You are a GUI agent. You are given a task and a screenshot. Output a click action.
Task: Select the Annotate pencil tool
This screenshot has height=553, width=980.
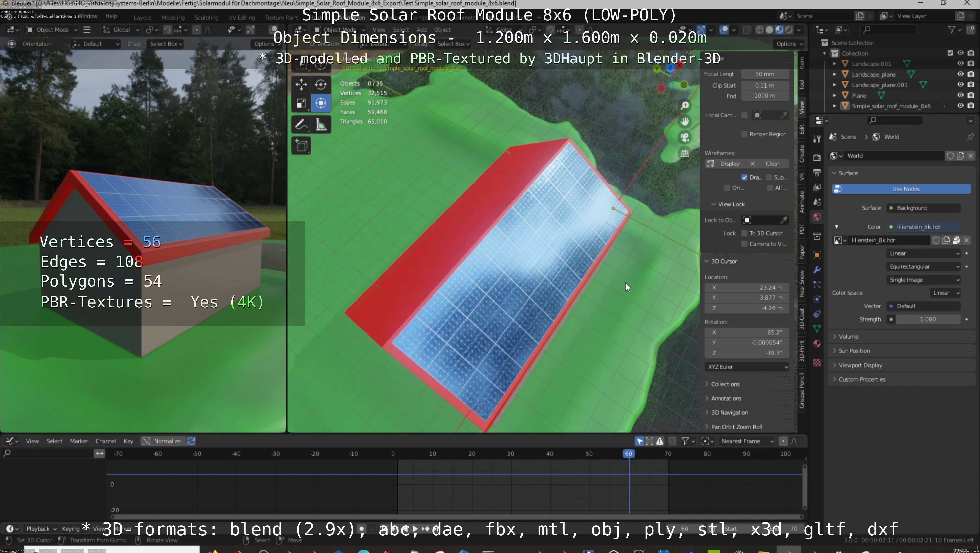(x=301, y=124)
